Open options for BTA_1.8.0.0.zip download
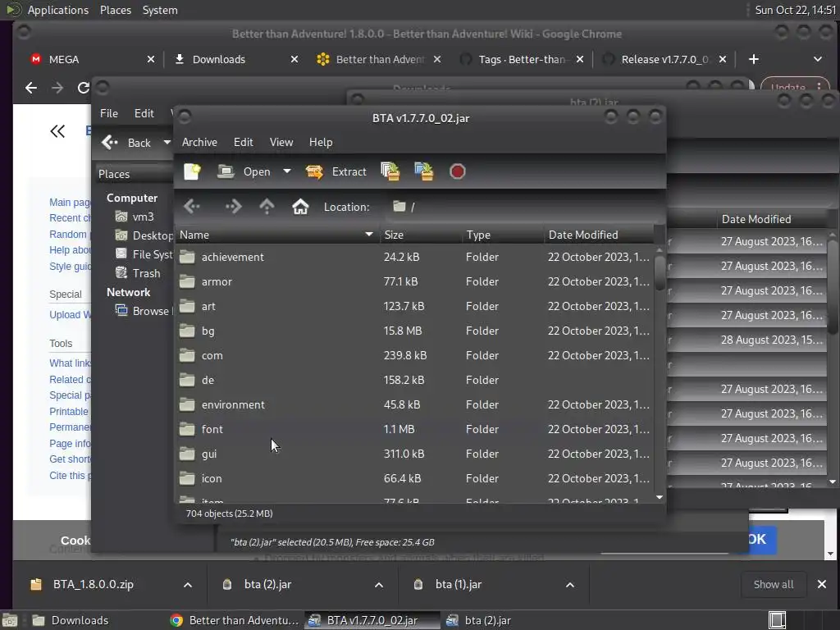 pos(188,585)
